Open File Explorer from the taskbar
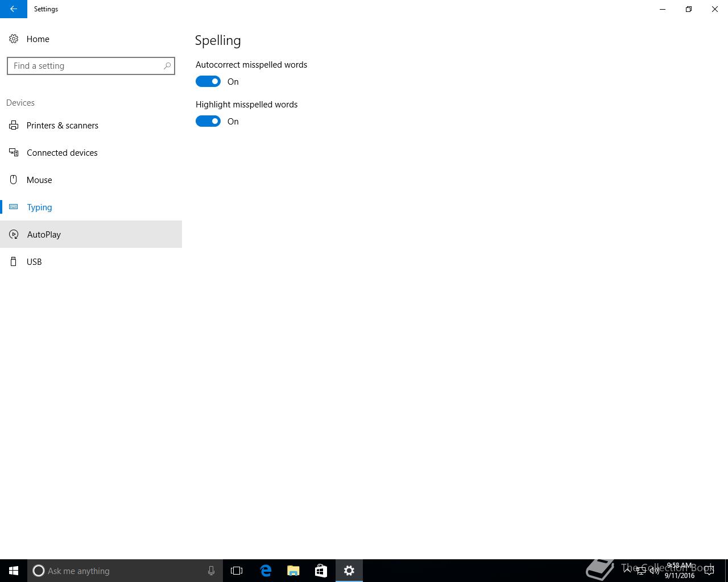The height and width of the screenshot is (582, 728). pyautogui.click(x=293, y=571)
